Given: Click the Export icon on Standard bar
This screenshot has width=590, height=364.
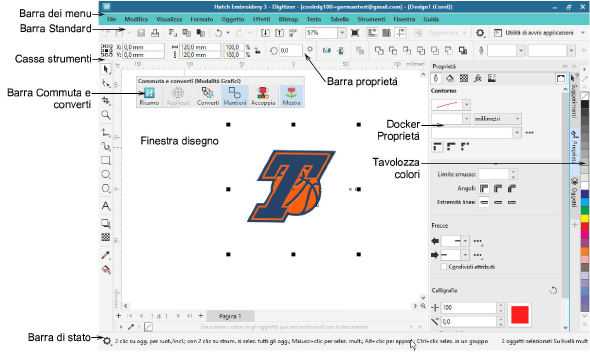Looking at the screenshot, I should pos(279,33).
